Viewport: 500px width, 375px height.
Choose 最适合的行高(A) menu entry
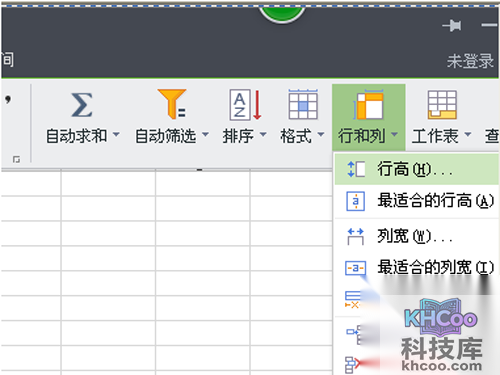(417, 201)
